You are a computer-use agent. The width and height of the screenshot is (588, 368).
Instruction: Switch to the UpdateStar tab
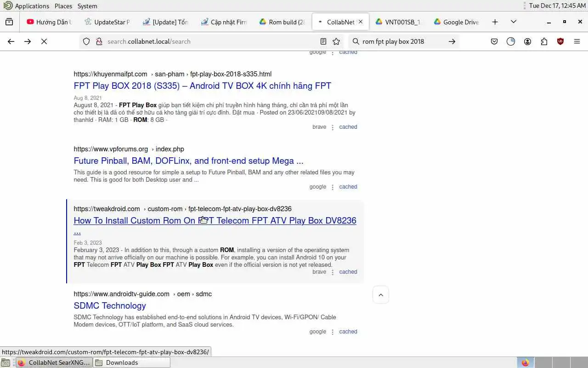tap(107, 22)
